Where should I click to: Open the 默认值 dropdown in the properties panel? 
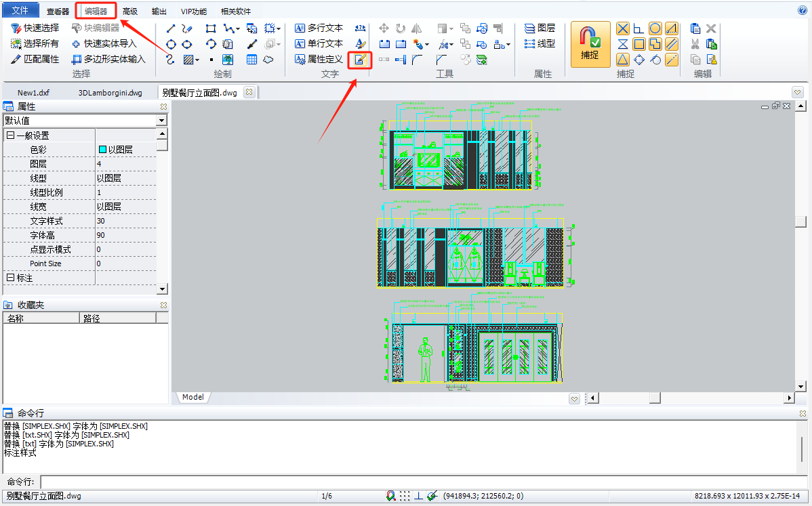click(161, 121)
